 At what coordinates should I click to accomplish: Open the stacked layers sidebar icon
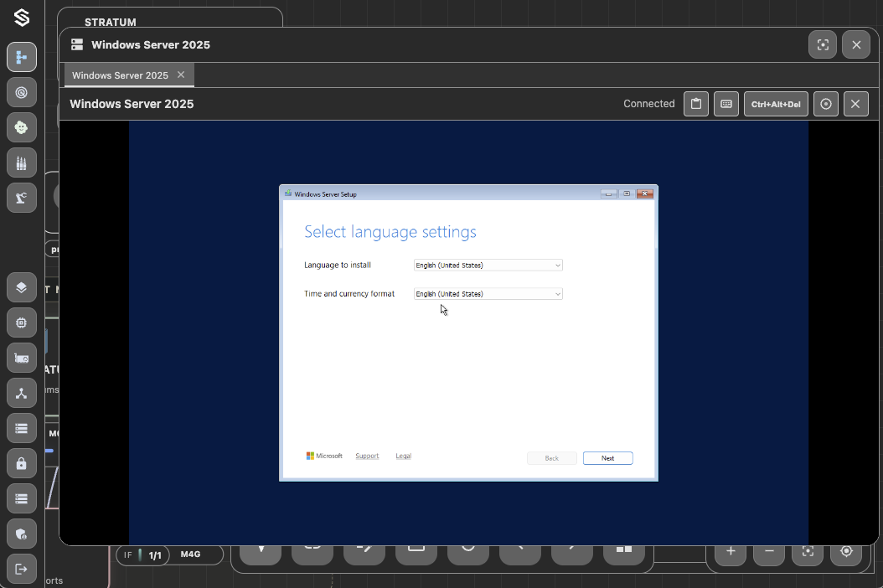22,287
